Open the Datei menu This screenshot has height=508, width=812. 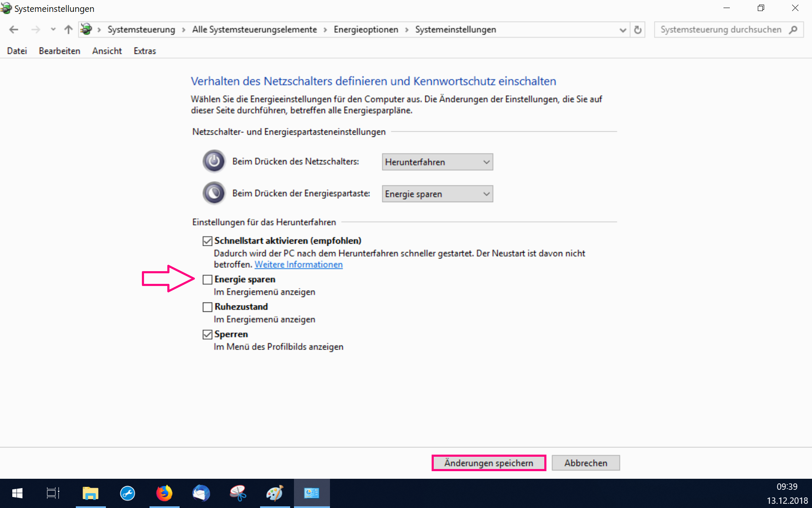tap(17, 51)
